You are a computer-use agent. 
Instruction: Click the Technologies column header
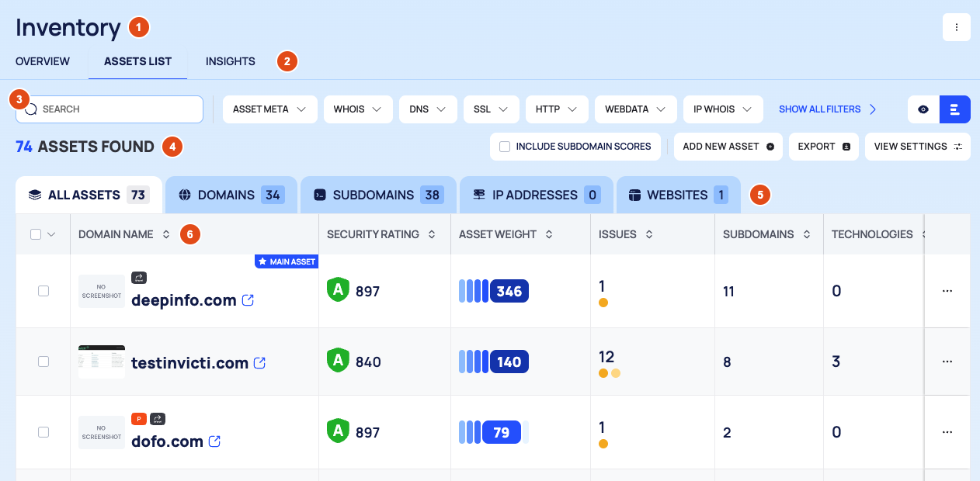coord(872,234)
